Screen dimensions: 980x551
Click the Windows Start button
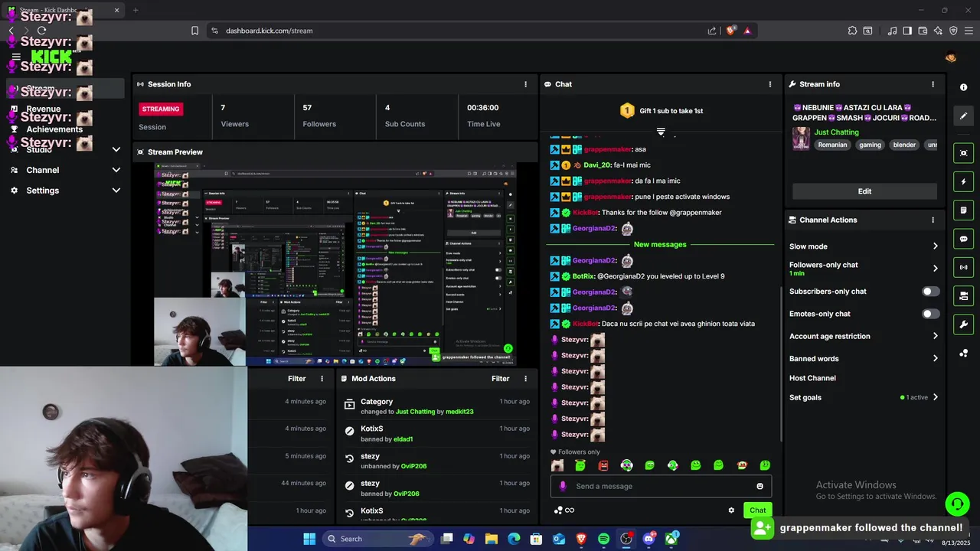click(309, 539)
